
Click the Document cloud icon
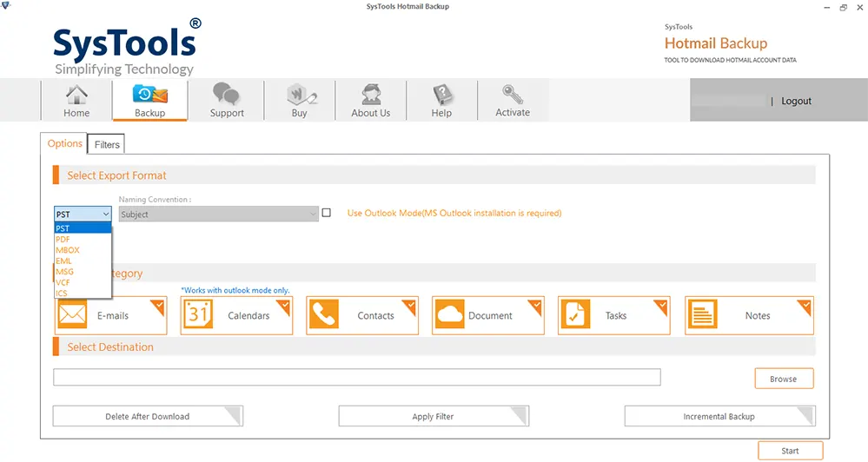click(x=449, y=314)
